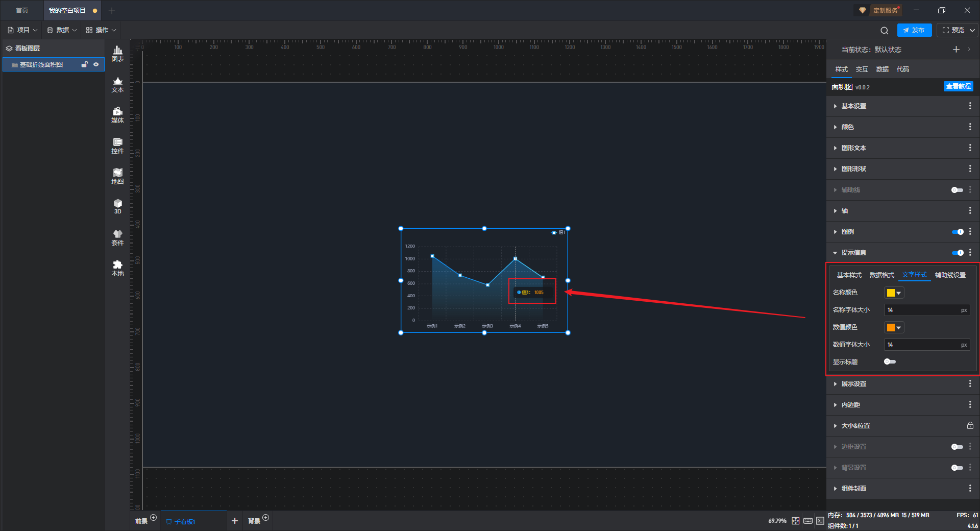The image size is (980, 531).
Task: Click the fit-to-screen icon in status bar
Action: coord(795,521)
